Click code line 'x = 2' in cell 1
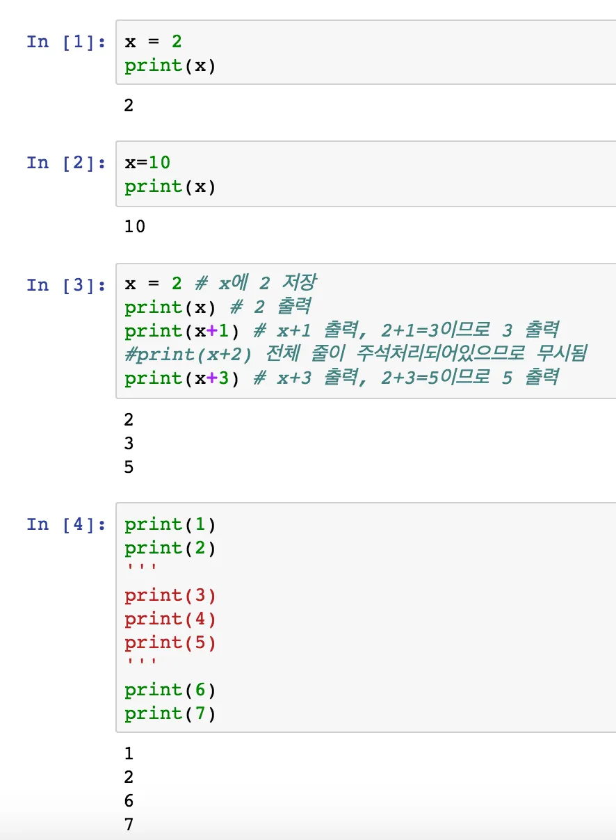The image size is (616, 840). tap(153, 42)
